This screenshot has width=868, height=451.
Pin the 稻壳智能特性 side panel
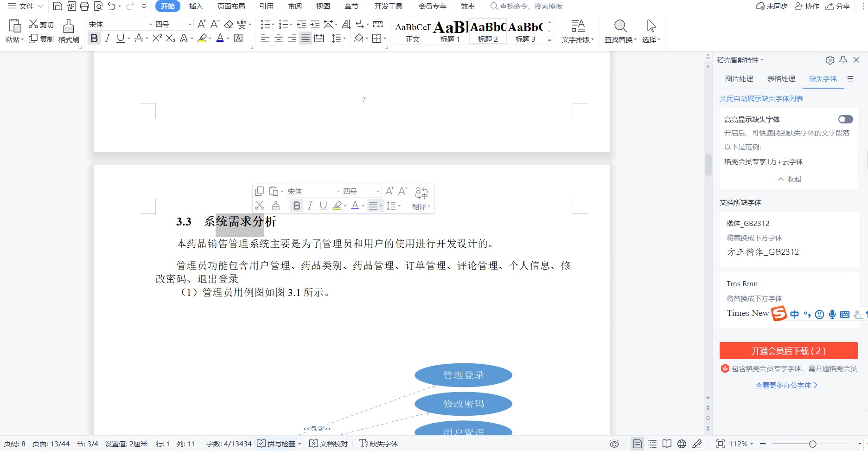click(843, 60)
